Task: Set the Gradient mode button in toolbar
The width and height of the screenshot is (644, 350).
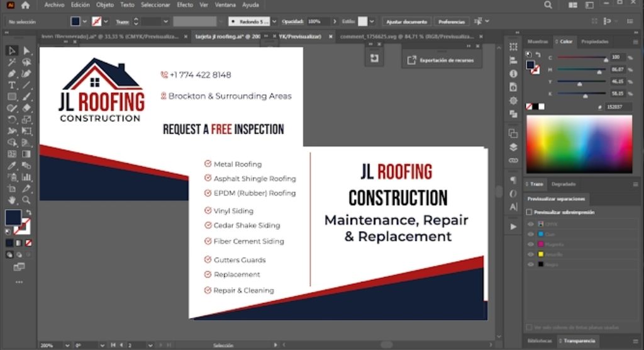Action: [x=19, y=243]
